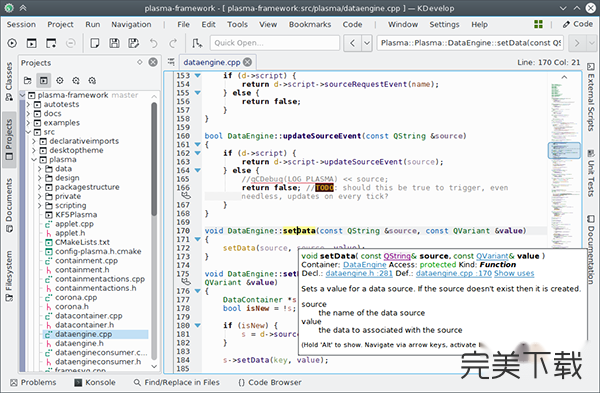Open the External Scripts side panel
600x393 pixels.
pos(591,97)
